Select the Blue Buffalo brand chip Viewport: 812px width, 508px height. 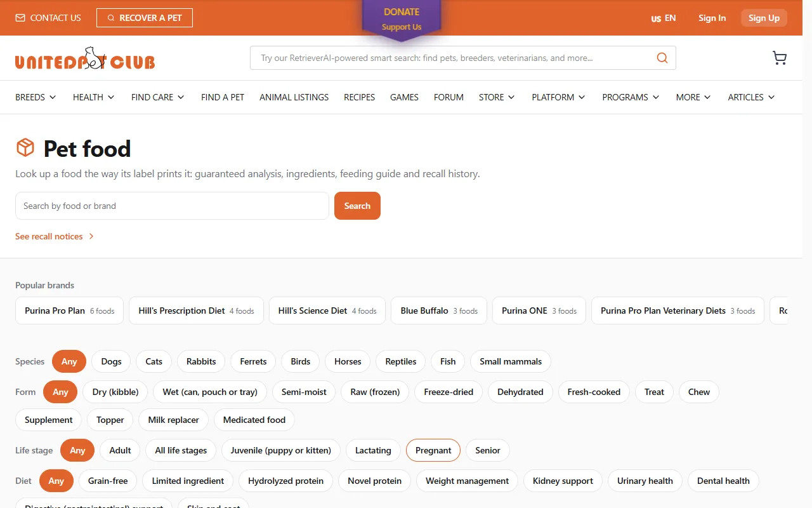click(439, 311)
